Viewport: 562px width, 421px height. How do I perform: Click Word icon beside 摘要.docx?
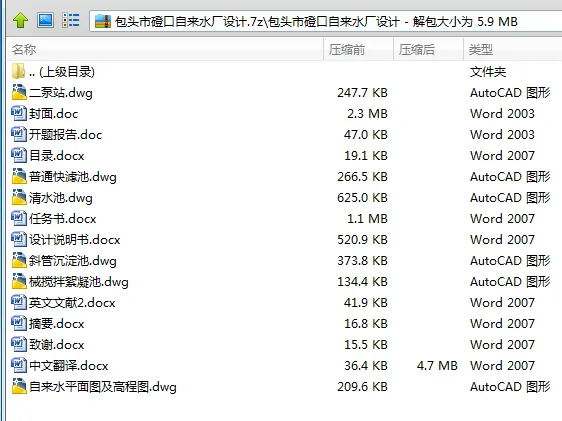[x=19, y=324]
